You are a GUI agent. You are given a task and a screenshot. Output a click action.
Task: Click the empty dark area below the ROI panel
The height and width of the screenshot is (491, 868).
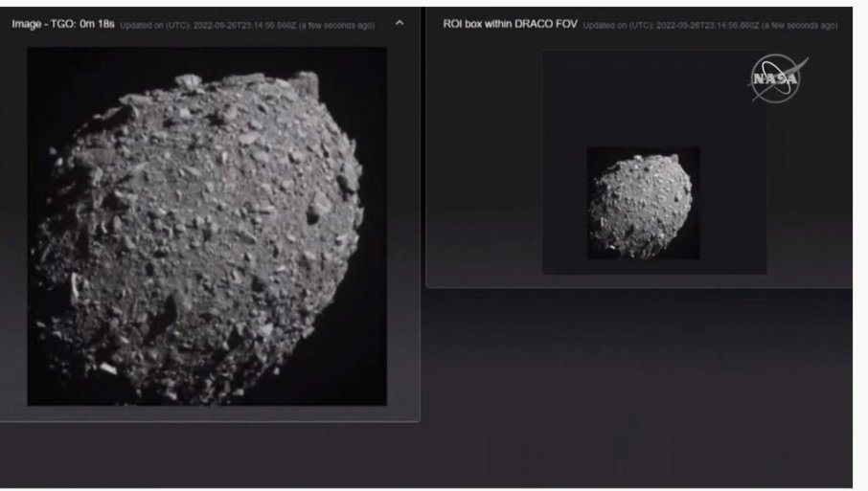(637, 383)
